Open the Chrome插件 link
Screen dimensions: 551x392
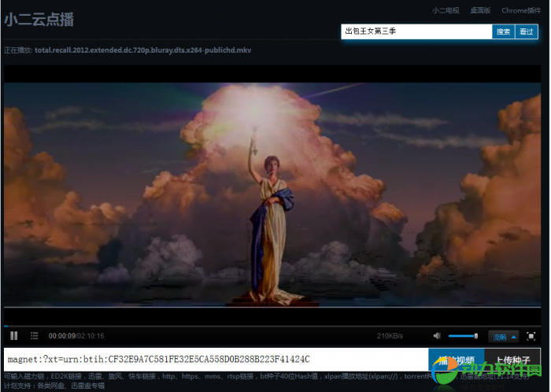click(520, 11)
